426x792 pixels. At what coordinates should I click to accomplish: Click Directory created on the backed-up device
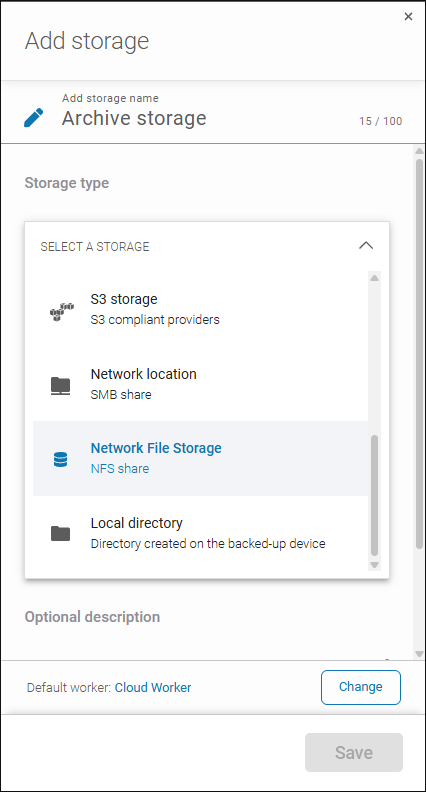tap(208, 543)
